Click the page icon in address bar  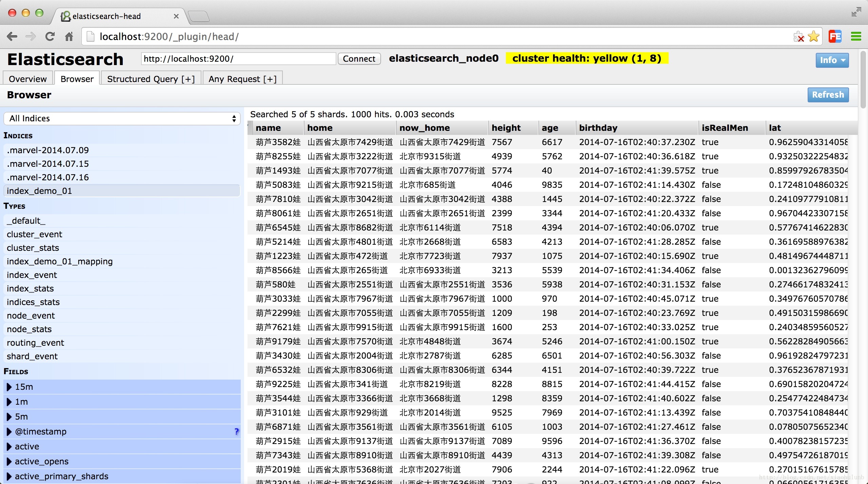point(91,36)
